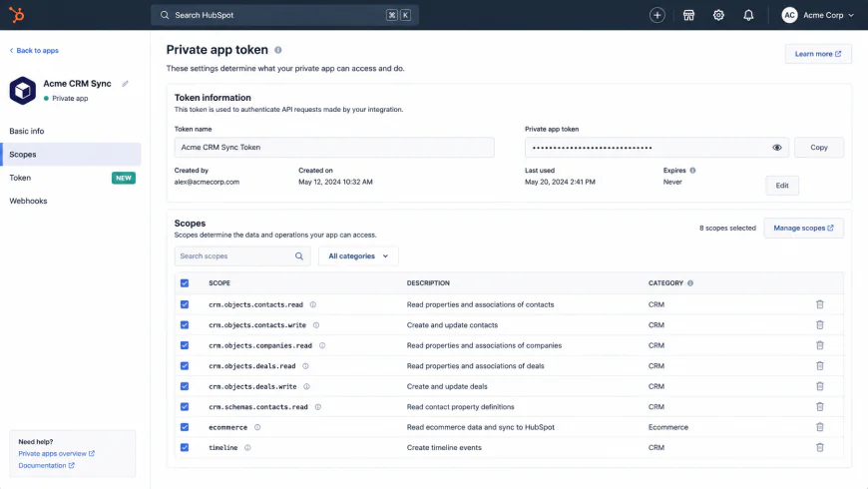The width and height of the screenshot is (868, 489).
Task: Click the DESCRIPTION column header
Action: click(428, 283)
